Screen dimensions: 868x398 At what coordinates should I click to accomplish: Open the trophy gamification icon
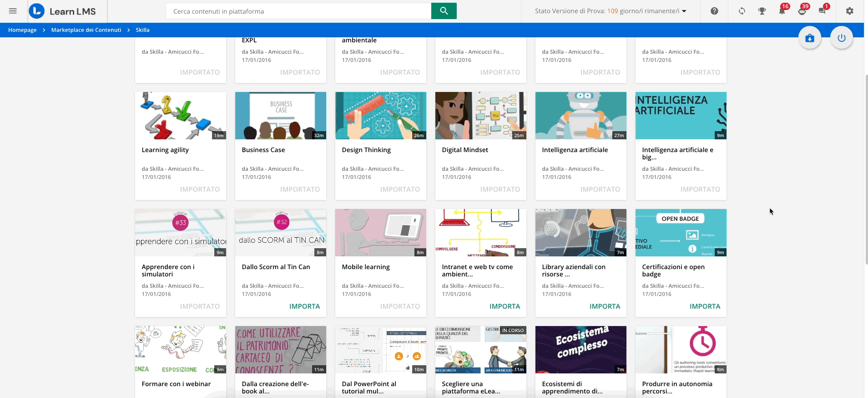click(762, 11)
